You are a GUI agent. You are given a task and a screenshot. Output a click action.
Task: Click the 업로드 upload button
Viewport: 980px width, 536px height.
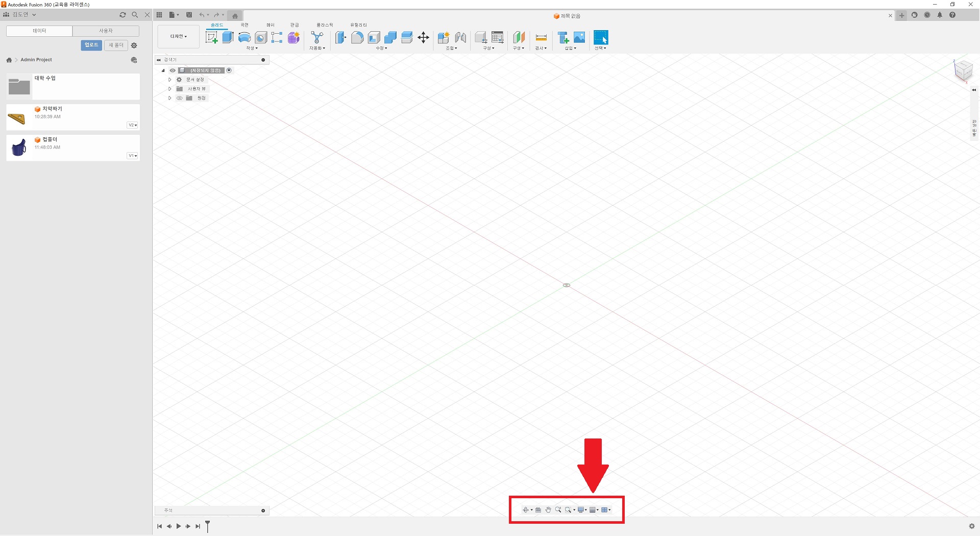[91, 45]
